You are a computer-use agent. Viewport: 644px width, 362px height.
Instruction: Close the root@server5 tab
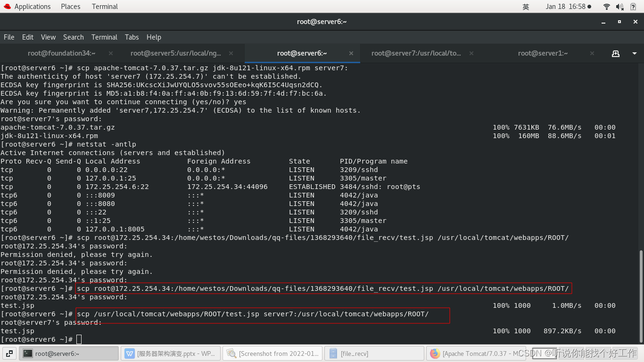click(x=231, y=53)
